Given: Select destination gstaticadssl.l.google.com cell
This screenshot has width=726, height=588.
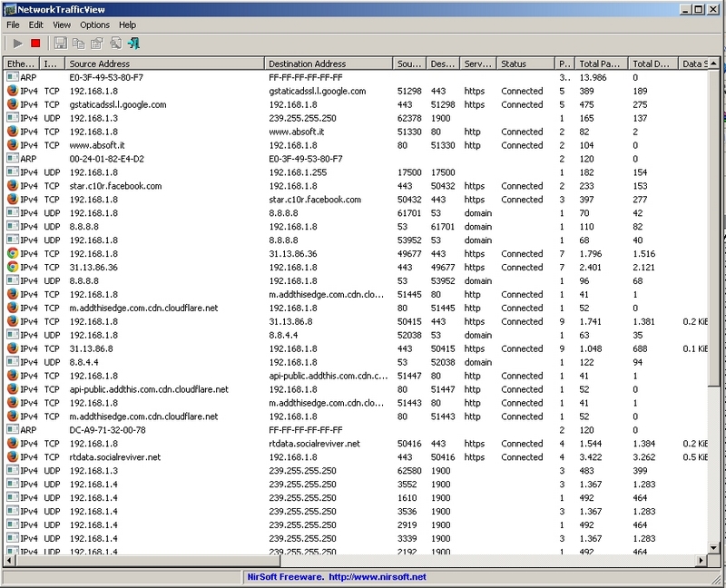Looking at the screenshot, I should click(x=317, y=92).
